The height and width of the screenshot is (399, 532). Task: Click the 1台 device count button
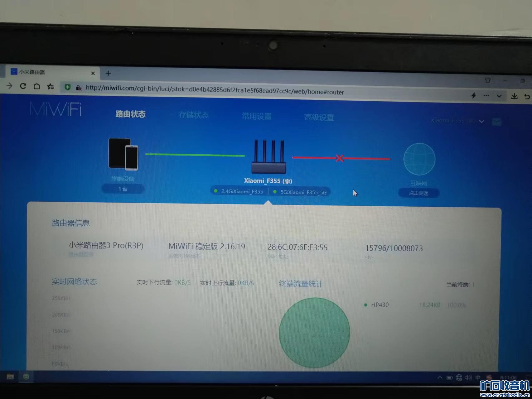[123, 189]
